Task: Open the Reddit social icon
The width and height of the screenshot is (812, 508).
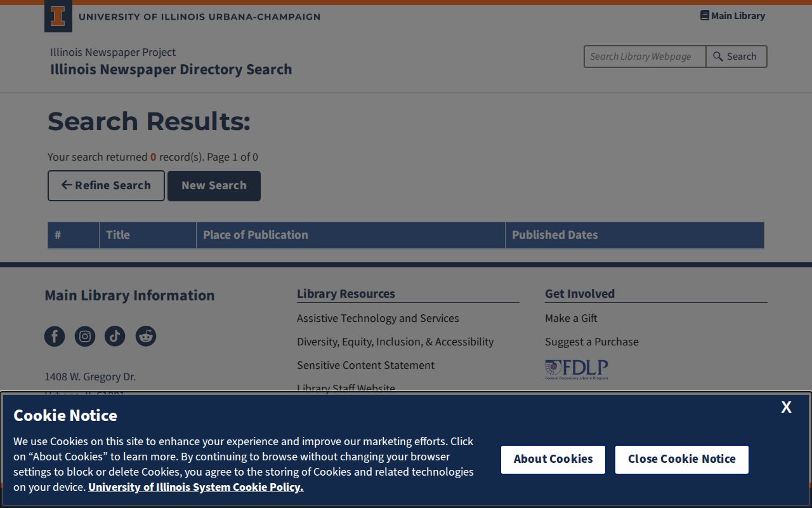Action: 146,336
